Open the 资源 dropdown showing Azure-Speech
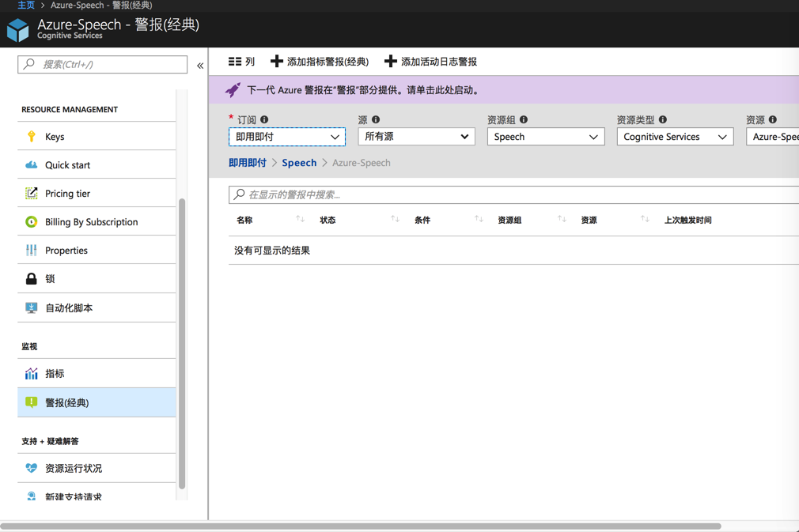The height and width of the screenshot is (532, 799). 773,137
